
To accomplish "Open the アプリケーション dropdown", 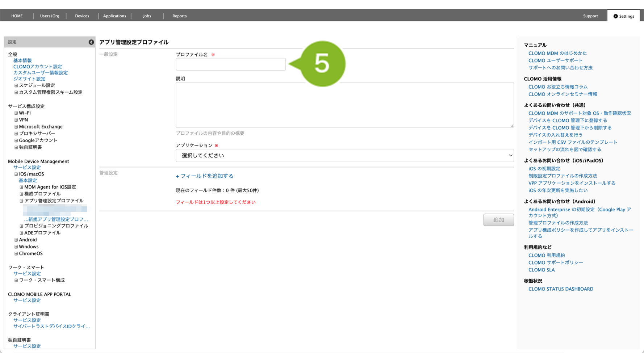I will (x=344, y=156).
